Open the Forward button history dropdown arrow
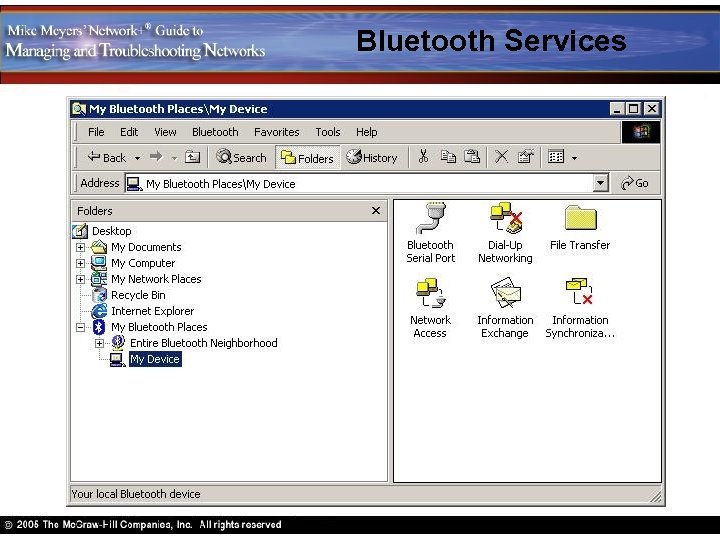Image resolution: width=720 pixels, height=540 pixels. click(x=174, y=158)
